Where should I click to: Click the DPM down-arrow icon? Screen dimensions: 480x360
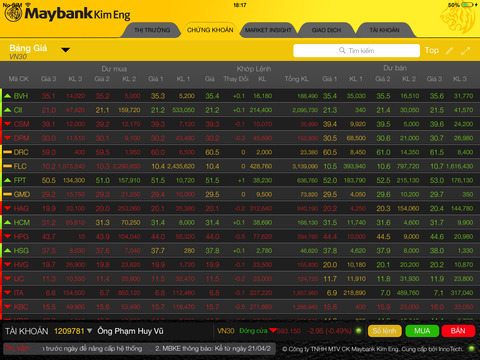click(7, 138)
